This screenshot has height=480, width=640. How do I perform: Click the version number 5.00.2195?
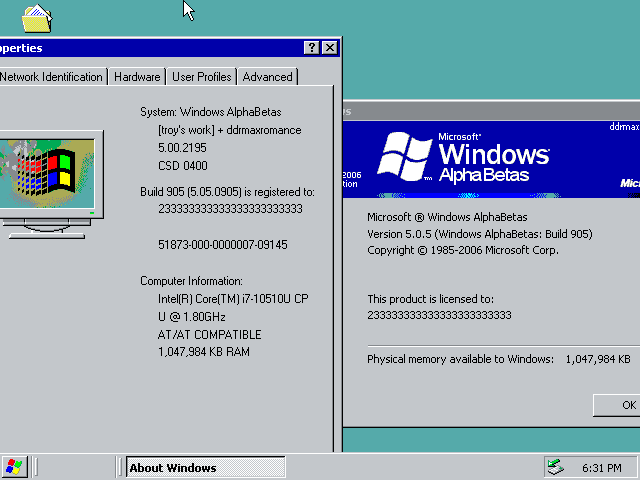point(182,148)
